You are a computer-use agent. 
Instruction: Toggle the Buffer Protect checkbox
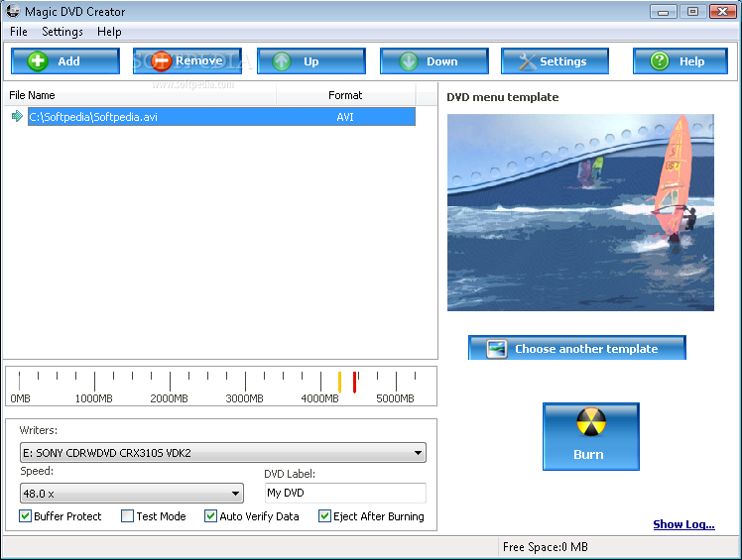point(25,515)
